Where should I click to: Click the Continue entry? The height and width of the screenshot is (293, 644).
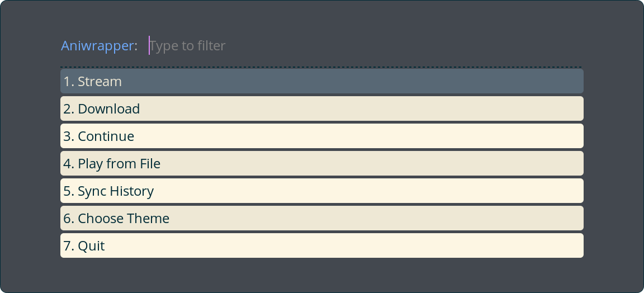click(321, 136)
